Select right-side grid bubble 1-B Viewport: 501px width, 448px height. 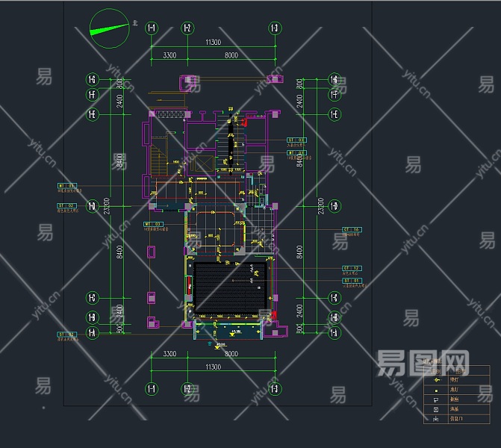[334, 317]
